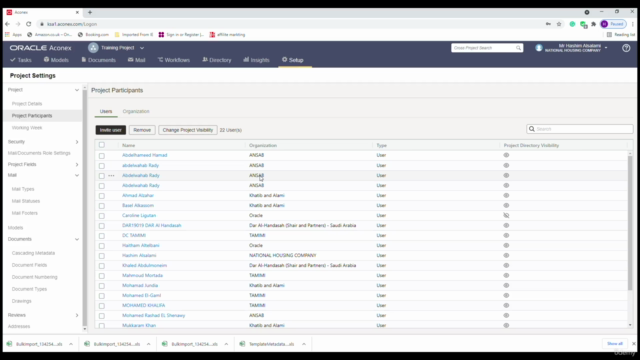Open the Booking.com bookmark
The height and width of the screenshot is (360, 640).
[x=93, y=35]
